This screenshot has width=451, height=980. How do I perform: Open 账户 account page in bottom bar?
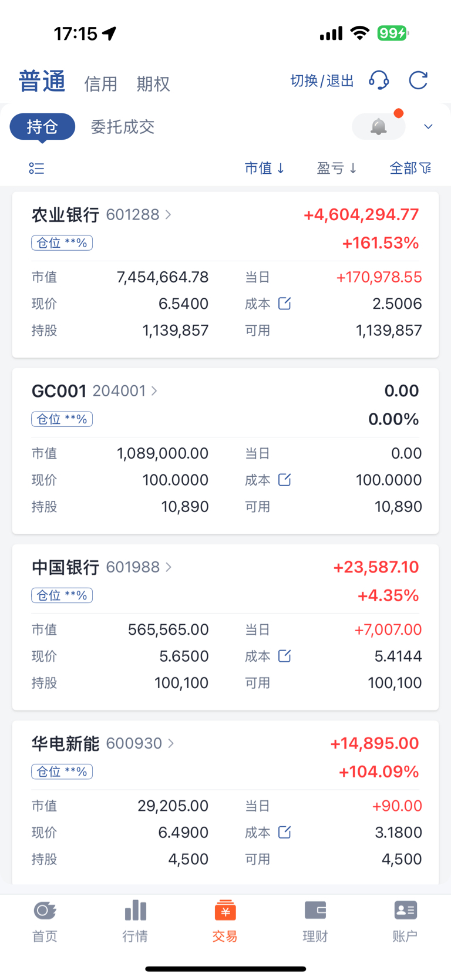pos(405,921)
